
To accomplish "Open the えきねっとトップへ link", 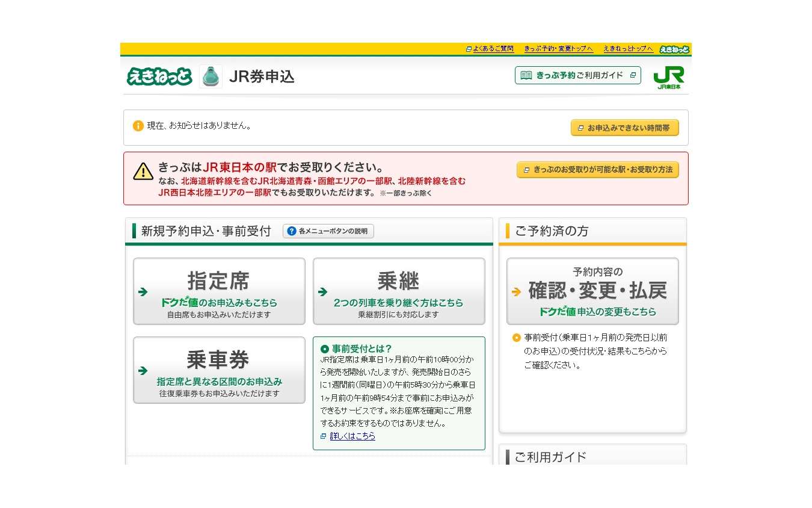I will tap(628, 49).
